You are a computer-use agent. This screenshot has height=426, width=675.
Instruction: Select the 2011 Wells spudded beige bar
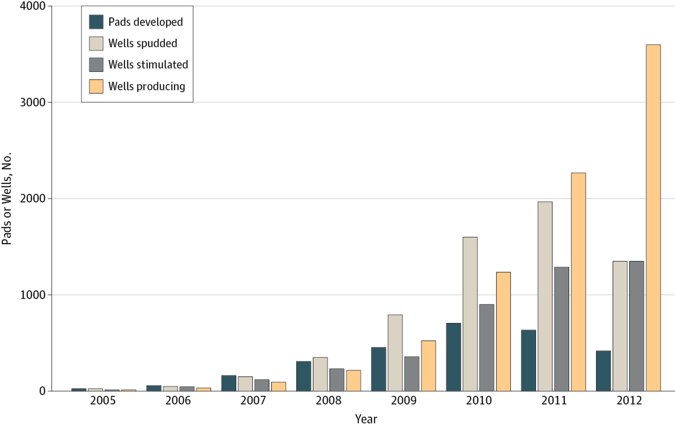[x=545, y=296]
